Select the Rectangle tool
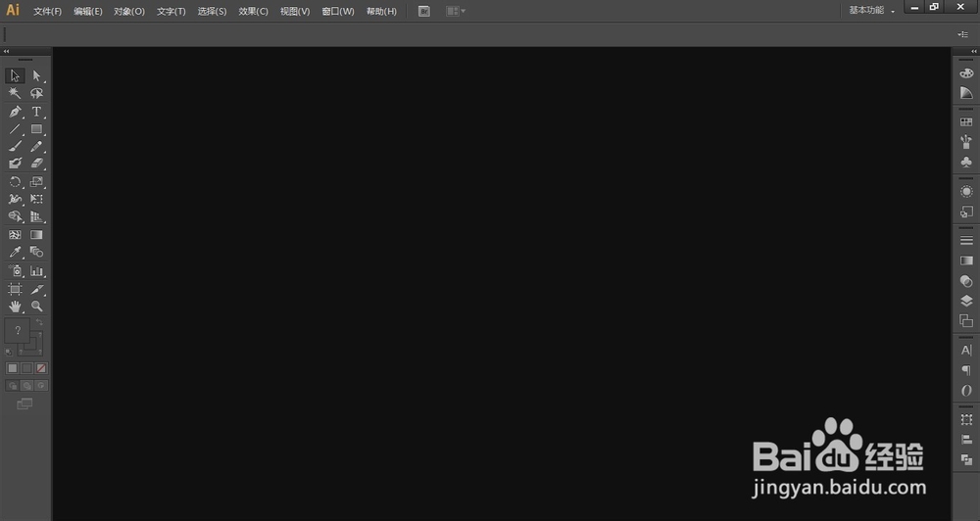The height and width of the screenshot is (521, 980). point(37,129)
